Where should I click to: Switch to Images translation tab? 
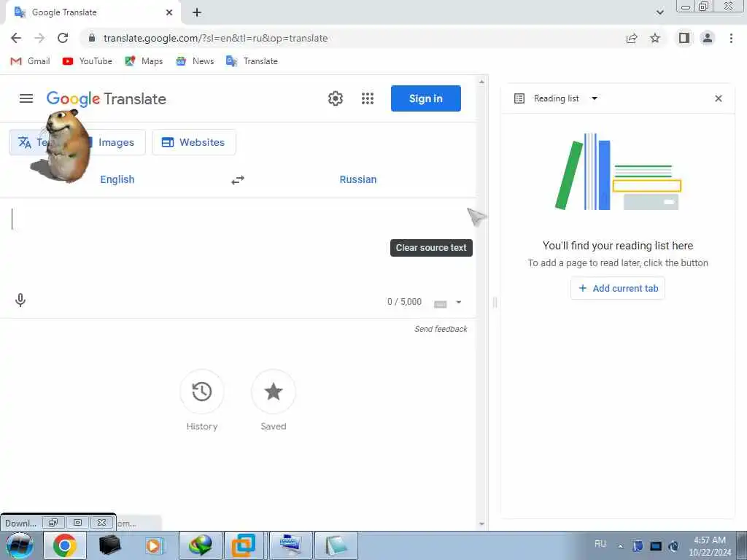click(x=116, y=142)
